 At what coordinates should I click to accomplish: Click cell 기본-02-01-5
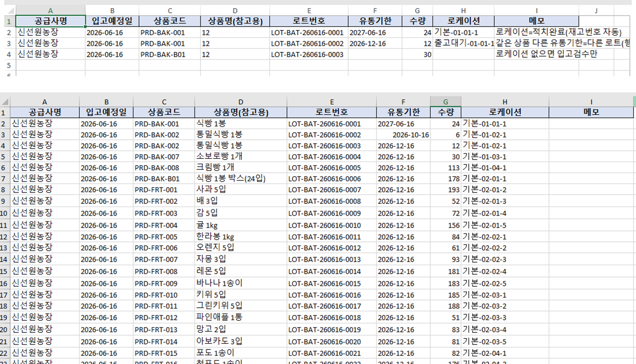pos(505,225)
